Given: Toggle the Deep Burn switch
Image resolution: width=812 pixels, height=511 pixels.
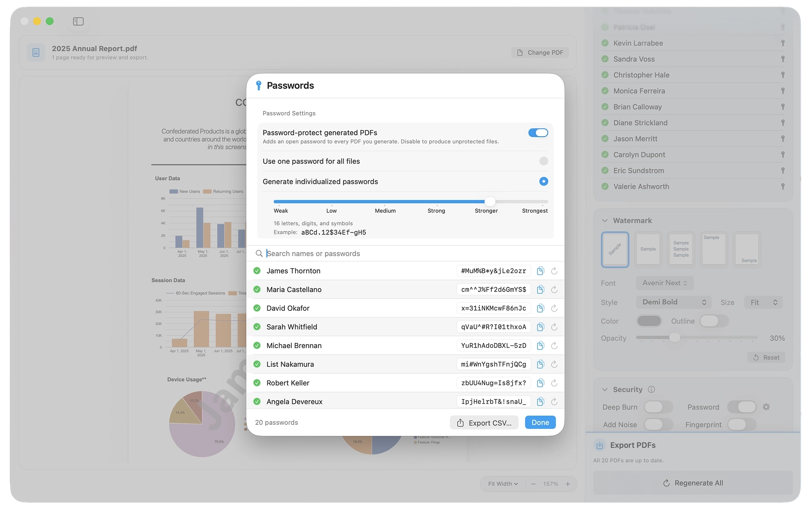Looking at the screenshot, I should coord(658,407).
